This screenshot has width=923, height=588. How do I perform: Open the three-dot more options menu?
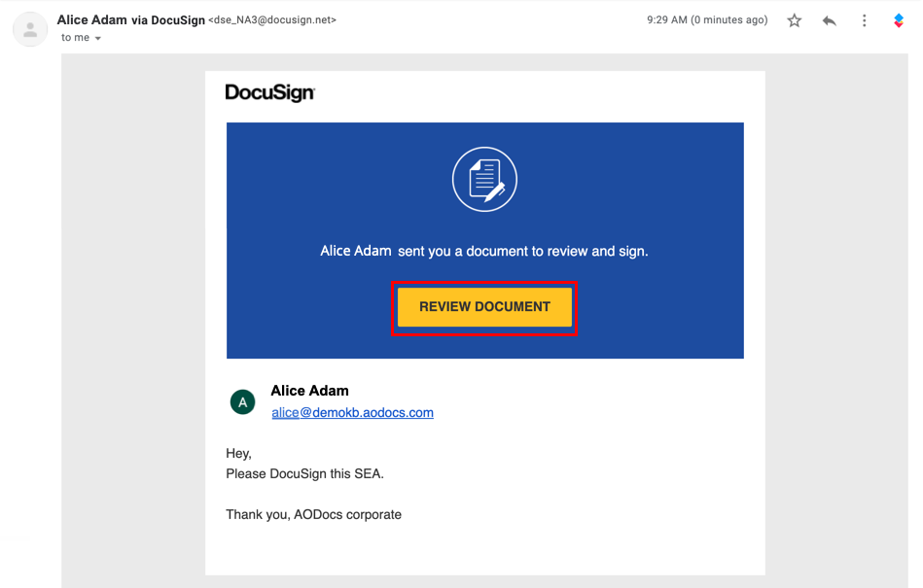[x=864, y=20]
